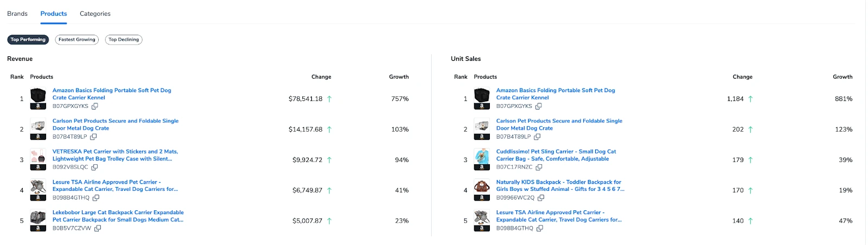The width and height of the screenshot is (868, 245).
Task: Copy ASIN B07B4T89LP in Unit Sales
Action: click(537, 137)
